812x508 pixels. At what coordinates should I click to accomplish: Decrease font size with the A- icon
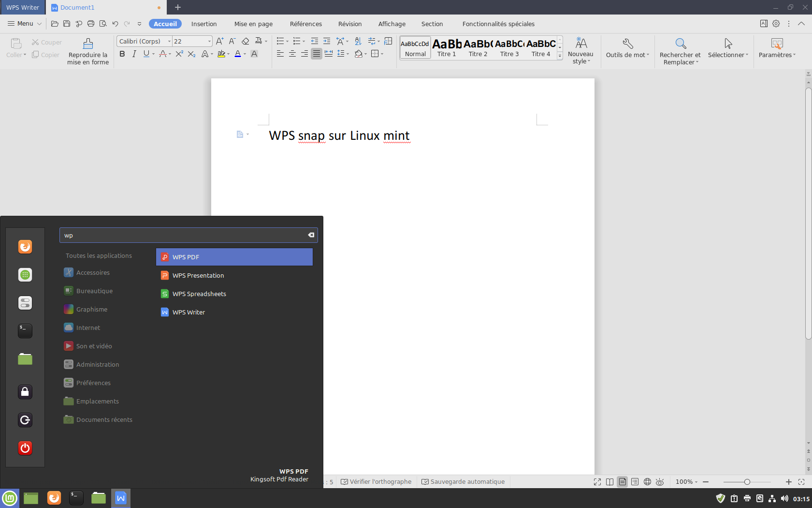[232, 42]
